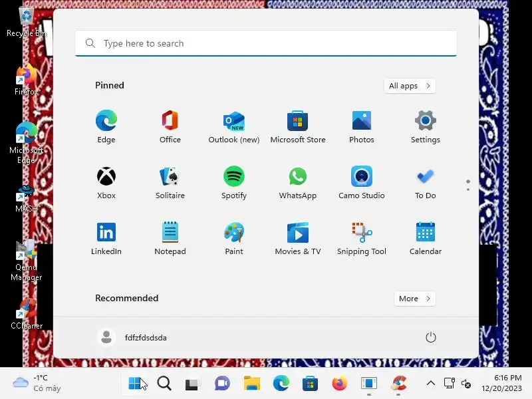Select the Firefox desktop shortcut
The image size is (532, 399).
click(27, 80)
